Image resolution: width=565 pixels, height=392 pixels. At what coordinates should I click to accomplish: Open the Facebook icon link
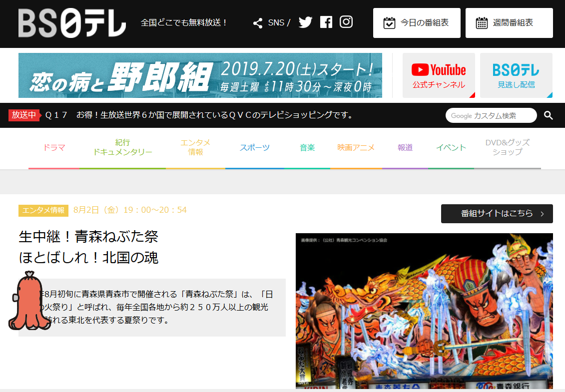pos(326,22)
